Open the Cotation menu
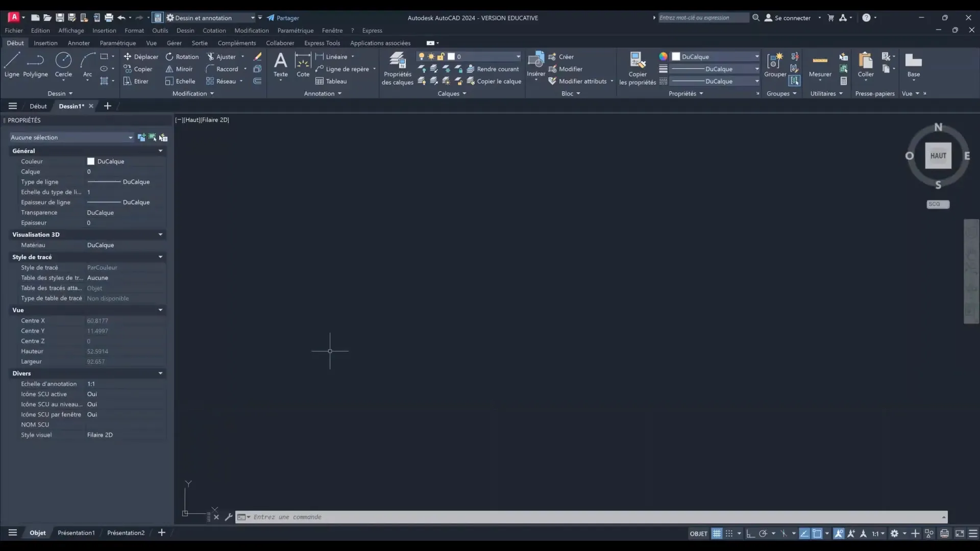Image resolution: width=980 pixels, height=551 pixels. coord(214,31)
